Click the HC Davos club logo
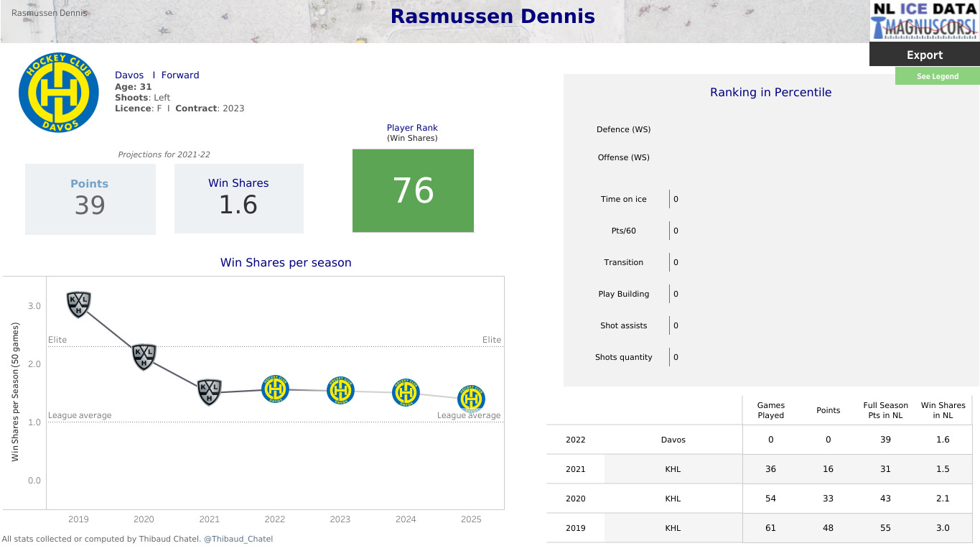 tap(59, 92)
